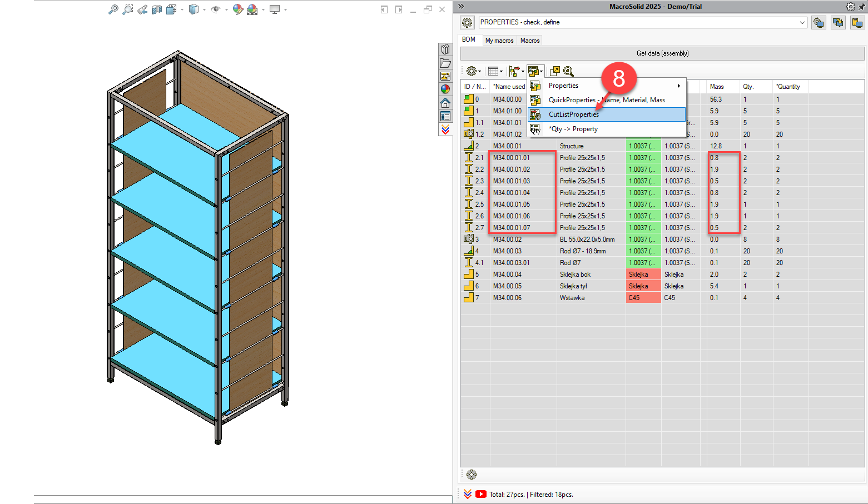
Task: Click the View Settings monitor icon
Action: 275,9
